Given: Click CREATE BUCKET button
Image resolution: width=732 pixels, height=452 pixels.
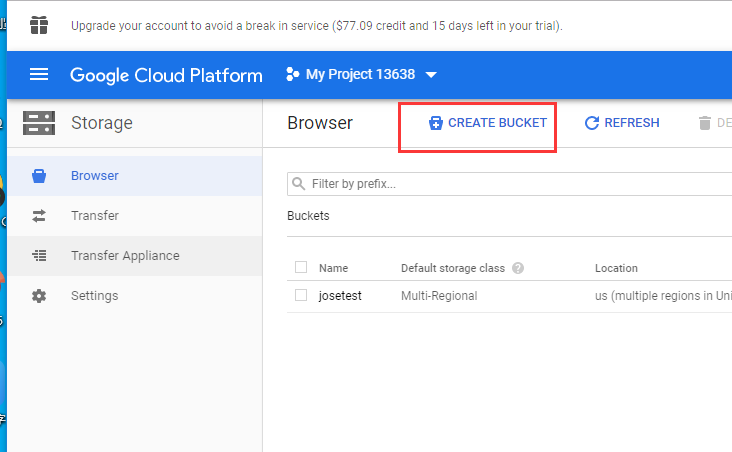Looking at the screenshot, I should point(487,123).
